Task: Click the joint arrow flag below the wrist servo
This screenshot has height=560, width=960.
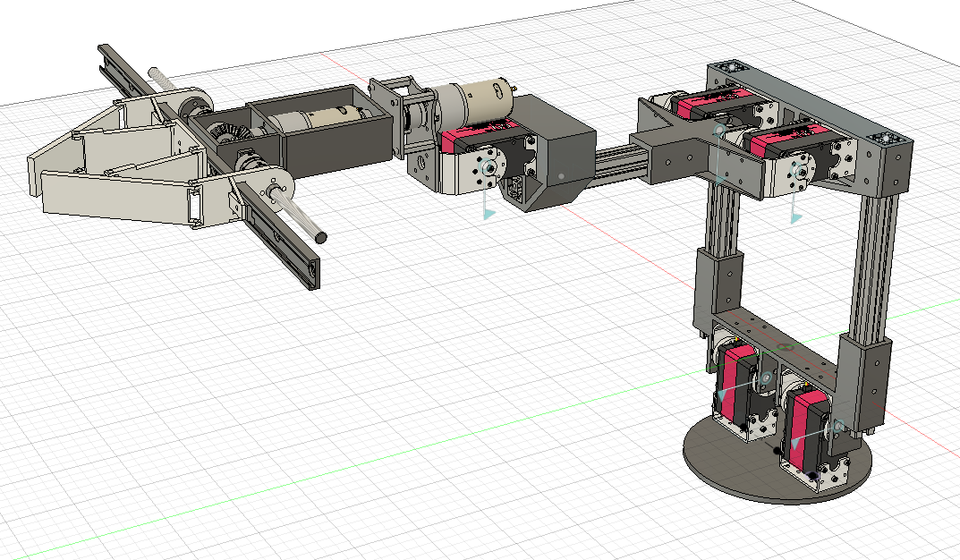Action: point(488,213)
